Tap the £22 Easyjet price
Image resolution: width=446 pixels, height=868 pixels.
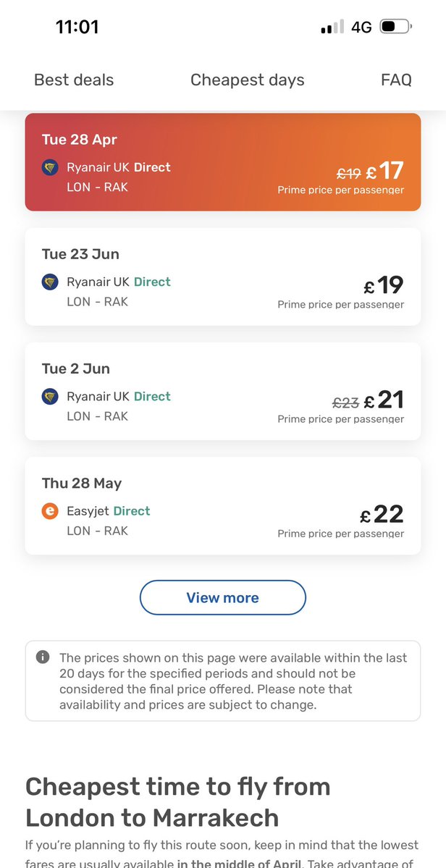tap(382, 515)
